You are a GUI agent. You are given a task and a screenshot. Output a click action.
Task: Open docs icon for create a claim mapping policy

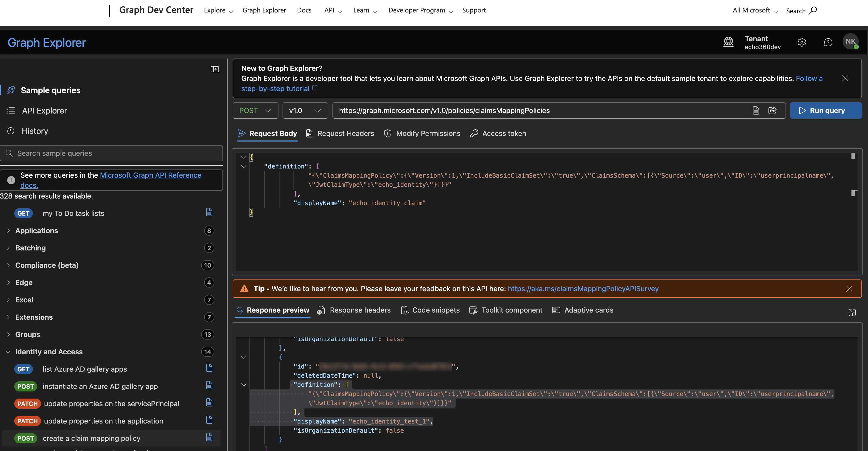pos(209,437)
